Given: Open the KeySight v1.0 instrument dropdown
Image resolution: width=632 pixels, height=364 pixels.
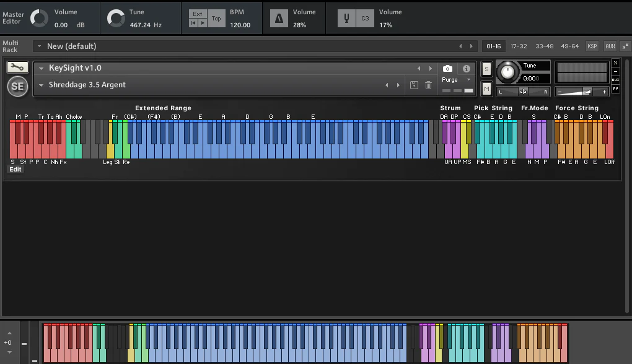Looking at the screenshot, I should (41, 69).
